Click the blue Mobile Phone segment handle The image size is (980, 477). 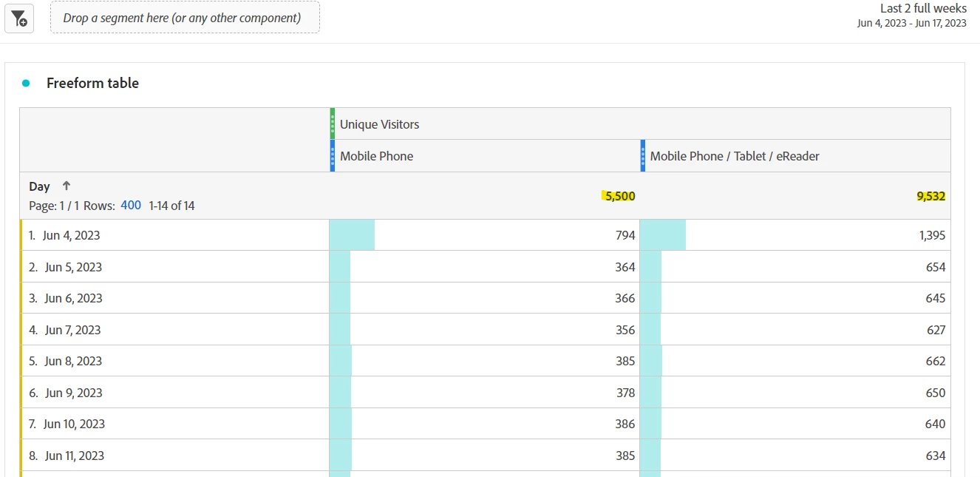[333, 156]
